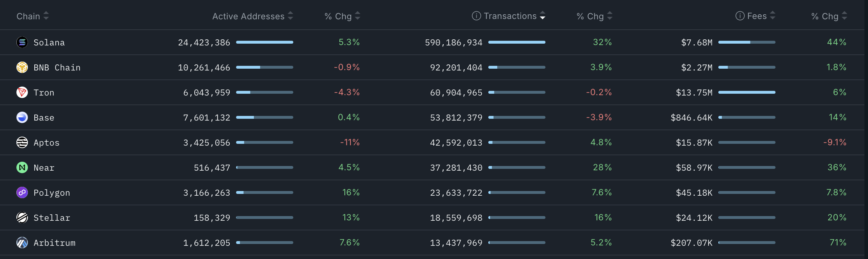Click the BNB Chain logo icon
The height and width of the screenshot is (259, 868).
[22, 67]
